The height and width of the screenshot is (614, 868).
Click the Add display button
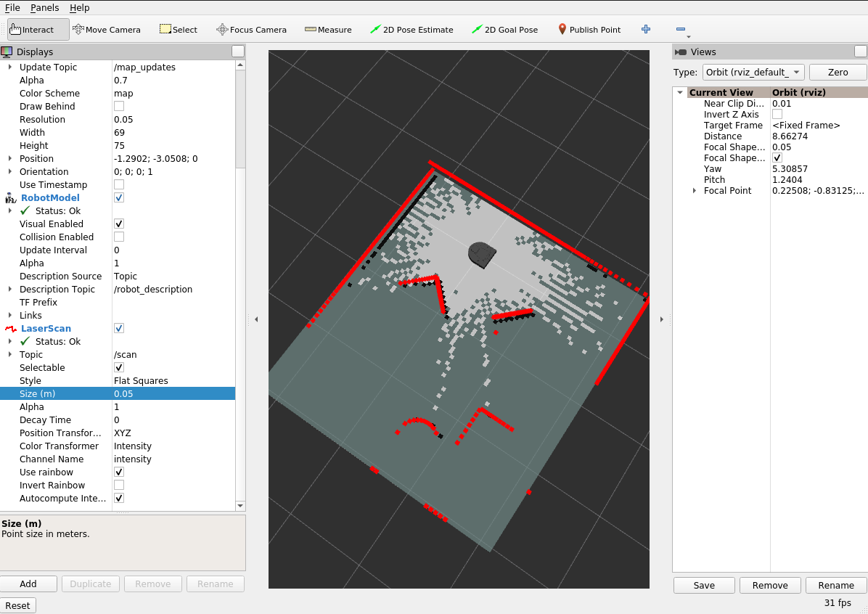(28, 584)
